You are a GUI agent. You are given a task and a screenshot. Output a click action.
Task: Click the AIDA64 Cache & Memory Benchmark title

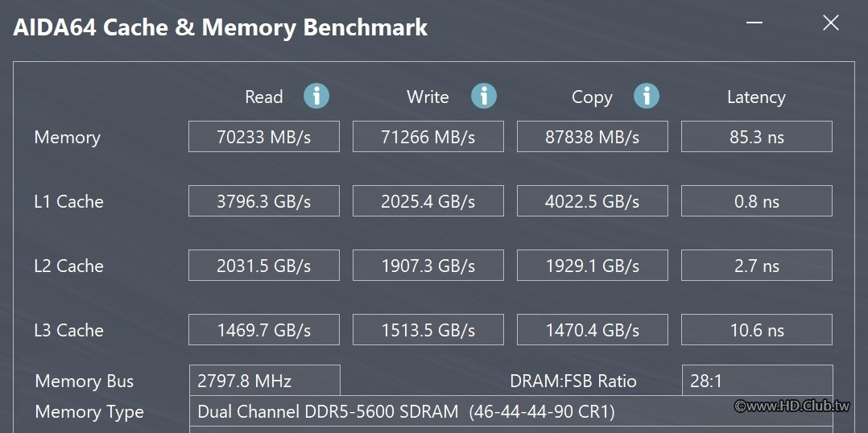pos(220,27)
